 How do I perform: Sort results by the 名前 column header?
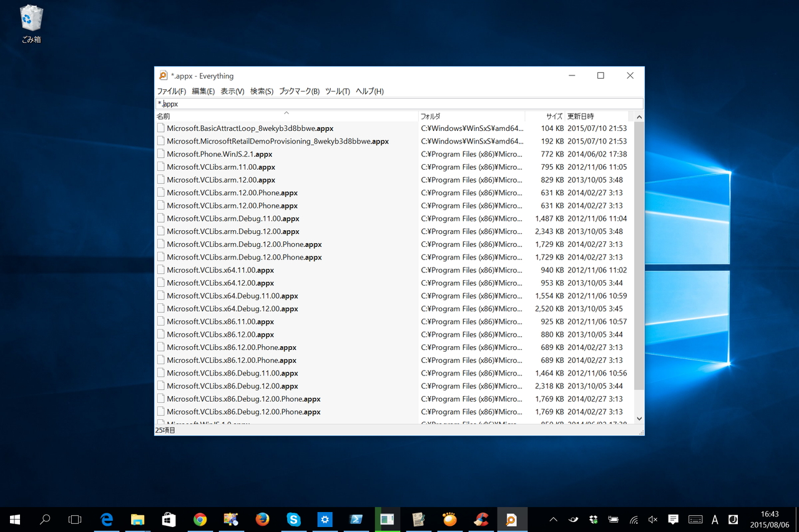[x=287, y=117]
